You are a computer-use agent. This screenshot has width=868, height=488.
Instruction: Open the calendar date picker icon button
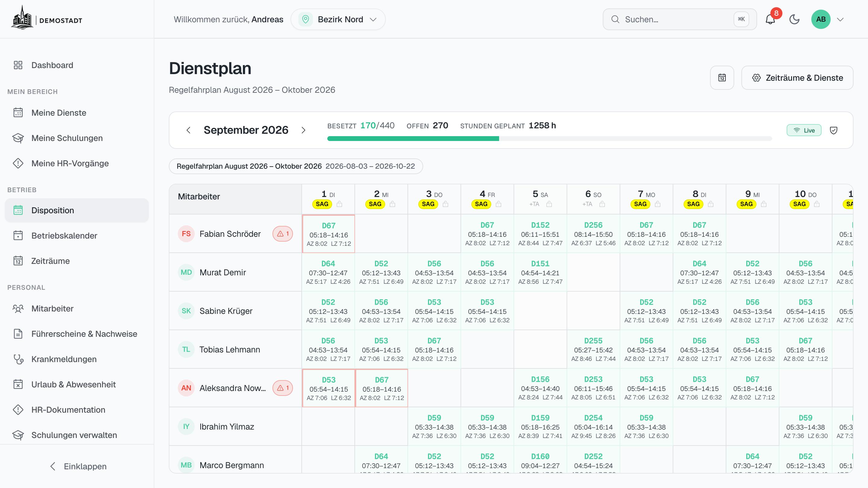pos(722,78)
